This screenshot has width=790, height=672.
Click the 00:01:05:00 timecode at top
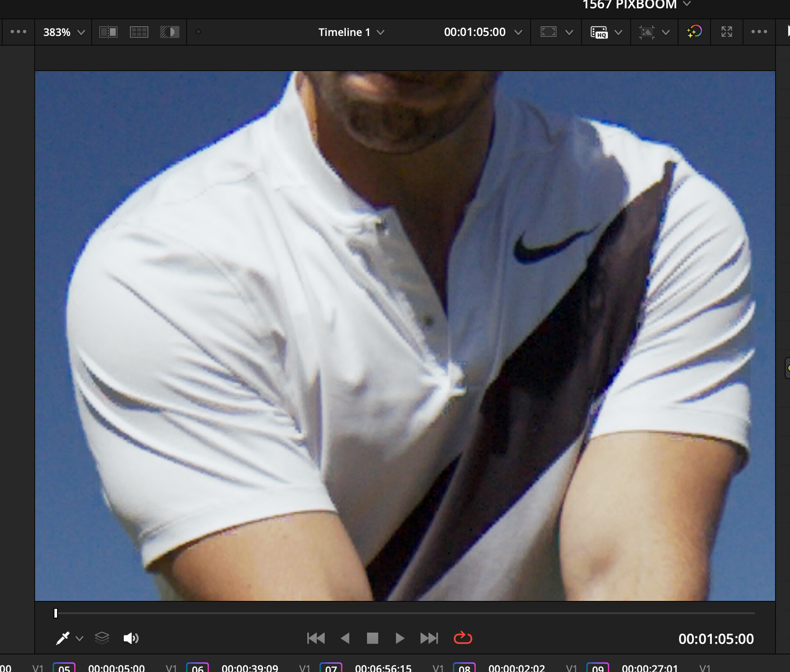coord(474,32)
